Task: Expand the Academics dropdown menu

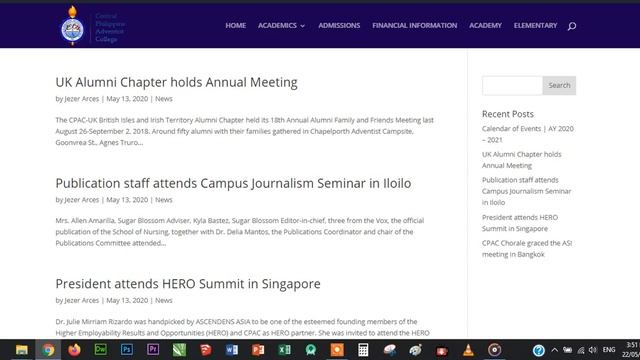Action: click(x=281, y=25)
